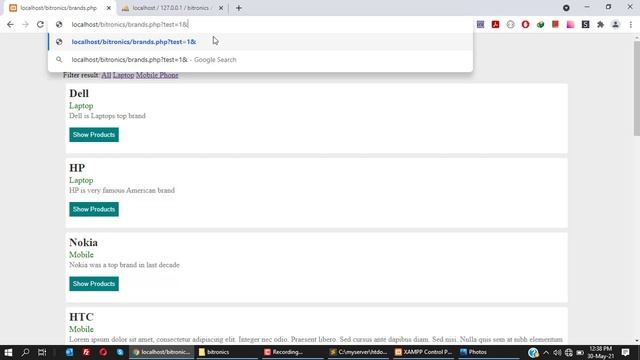
Task: Open the red Opera-style extension icon
Action: (525, 24)
